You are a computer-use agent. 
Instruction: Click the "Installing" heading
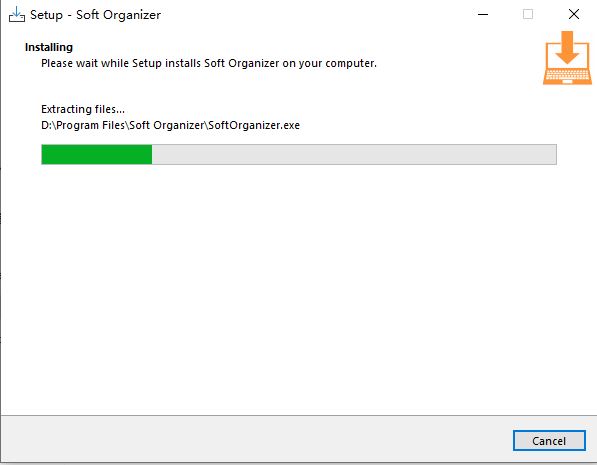coord(49,47)
